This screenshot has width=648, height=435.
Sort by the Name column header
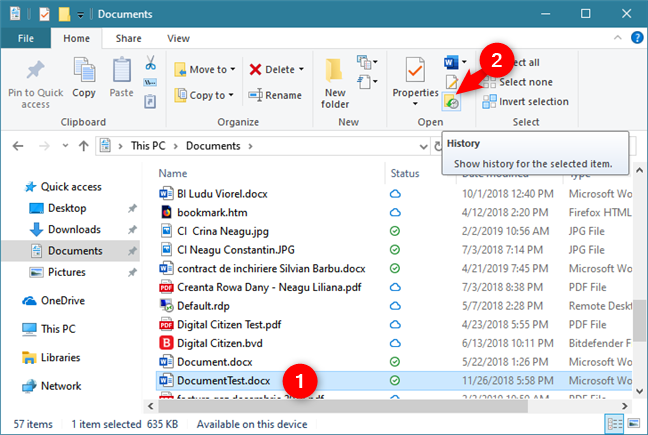(x=173, y=174)
